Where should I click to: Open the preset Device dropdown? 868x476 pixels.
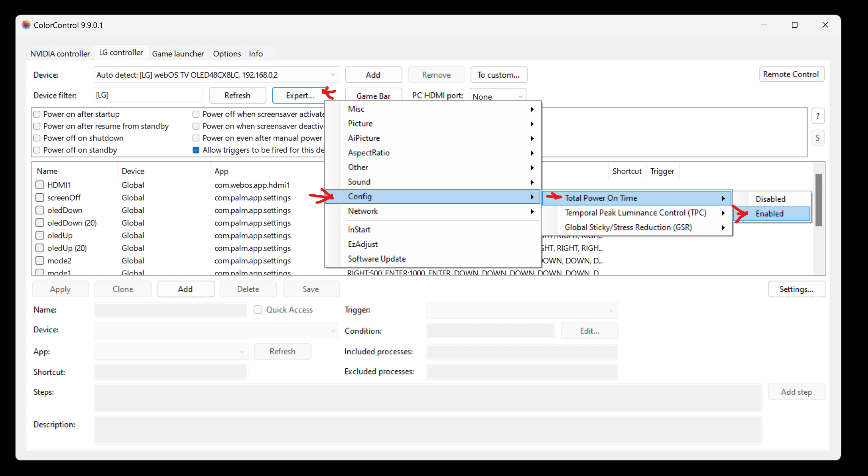216,330
